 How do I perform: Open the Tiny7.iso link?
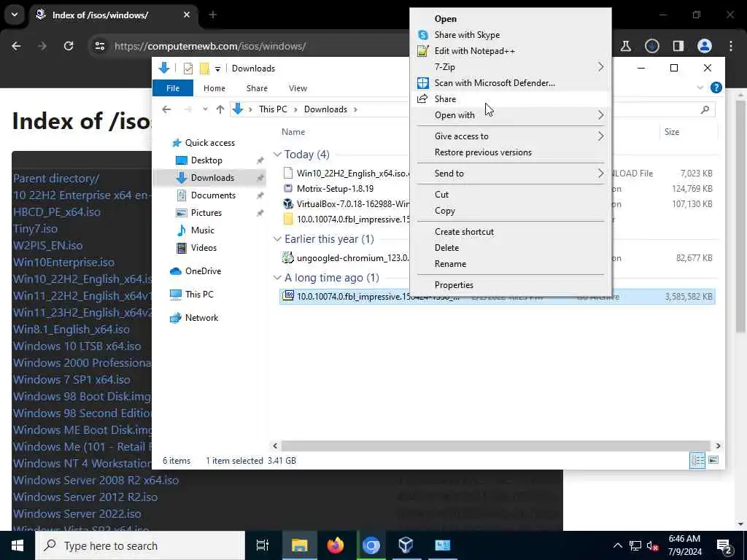coord(35,228)
